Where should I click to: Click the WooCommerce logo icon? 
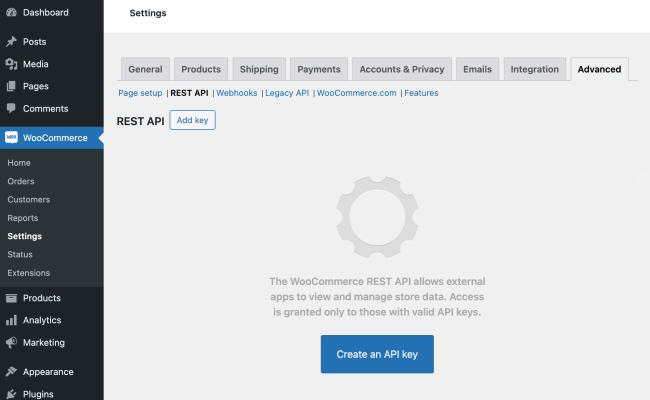pos(12,138)
